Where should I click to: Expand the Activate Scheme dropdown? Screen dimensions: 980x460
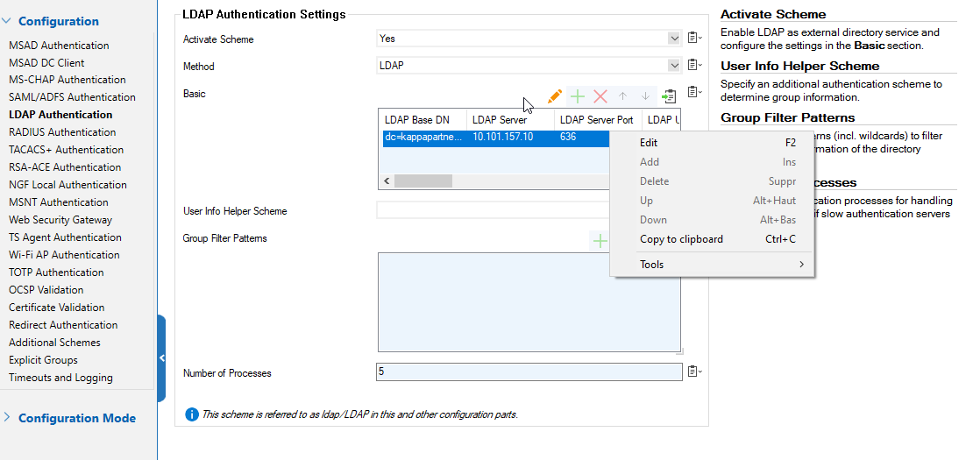pos(673,39)
